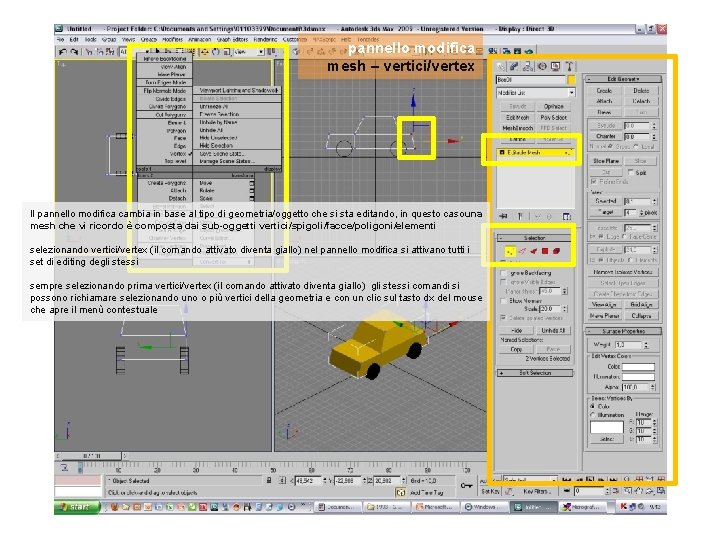The image size is (720, 540).
Task: Click the Attach button in Edit Geometry
Action: (604, 101)
